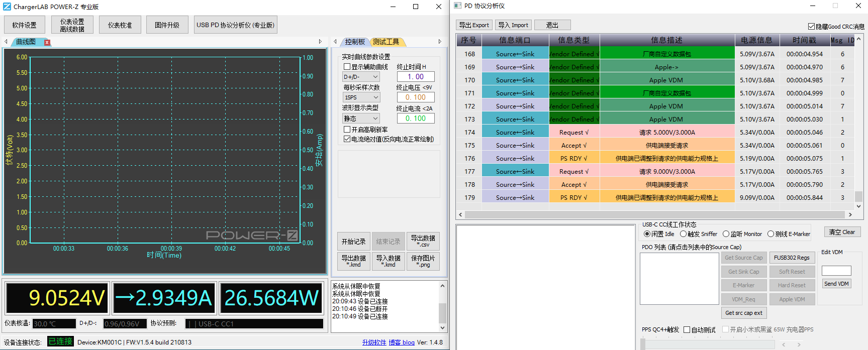The width and height of the screenshot is (868, 350).
Task: Click left tab-scroll arrow beside 曲线图
Action: click(6, 42)
